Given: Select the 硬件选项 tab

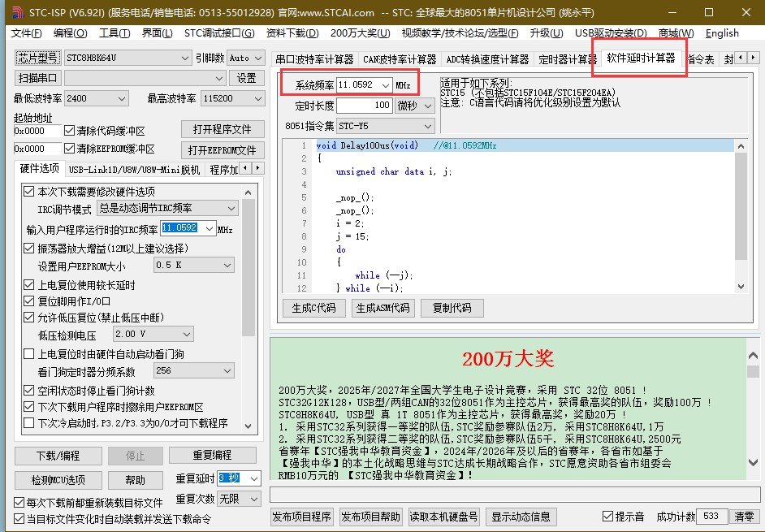Looking at the screenshot, I should [40, 168].
